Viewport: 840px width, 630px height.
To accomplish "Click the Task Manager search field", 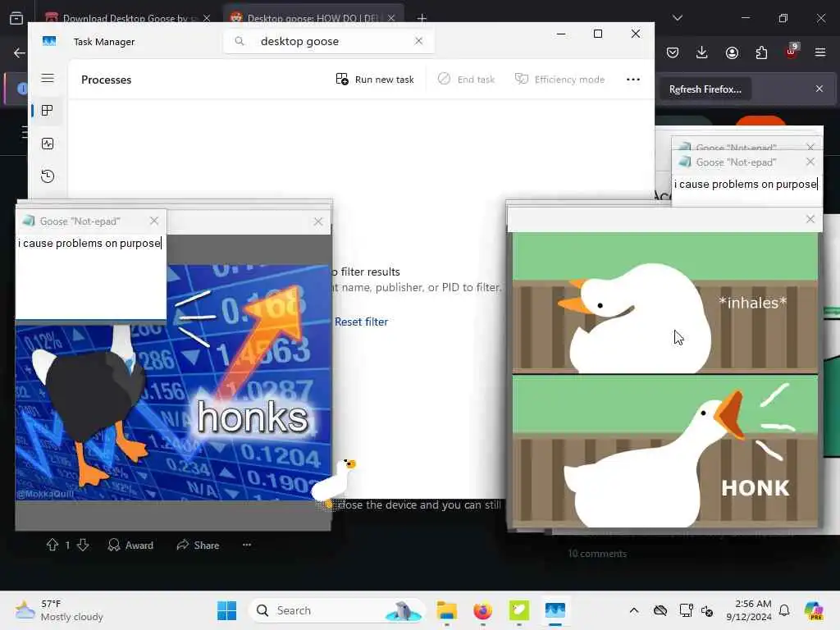I will point(328,41).
